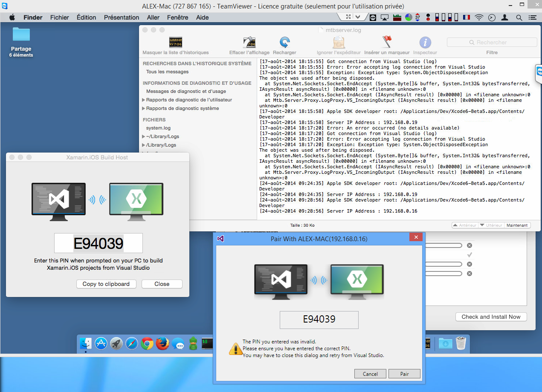Open AirPlay display menu bar icon
542x392 pixels.
tap(385, 17)
